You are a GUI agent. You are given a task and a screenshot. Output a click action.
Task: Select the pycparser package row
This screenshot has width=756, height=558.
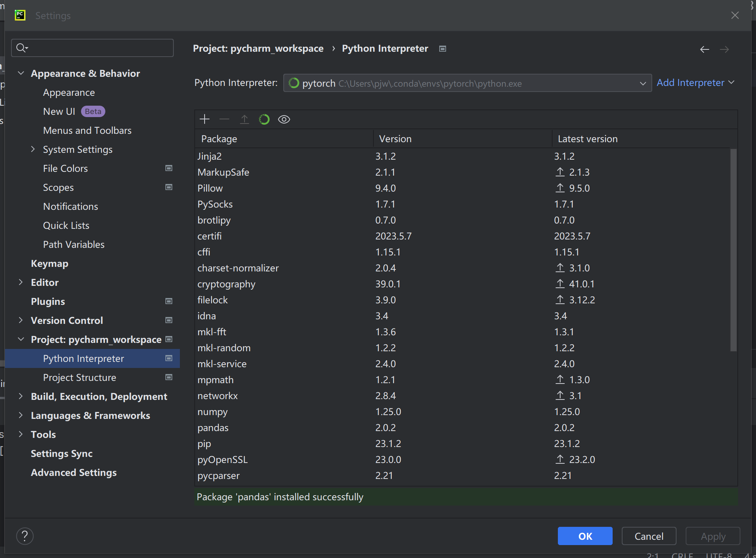click(462, 476)
